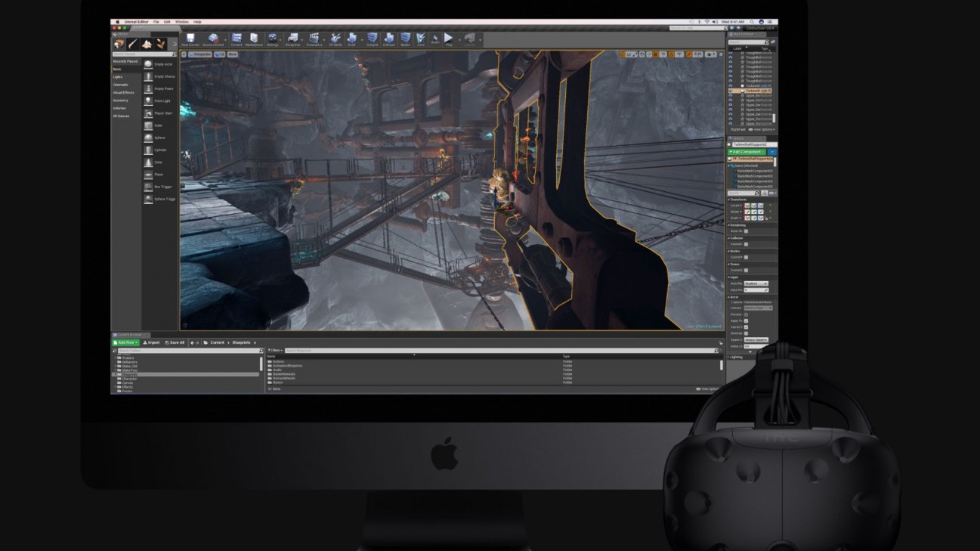Open the viewport Show menu
The height and width of the screenshot is (551, 980).
tap(232, 54)
